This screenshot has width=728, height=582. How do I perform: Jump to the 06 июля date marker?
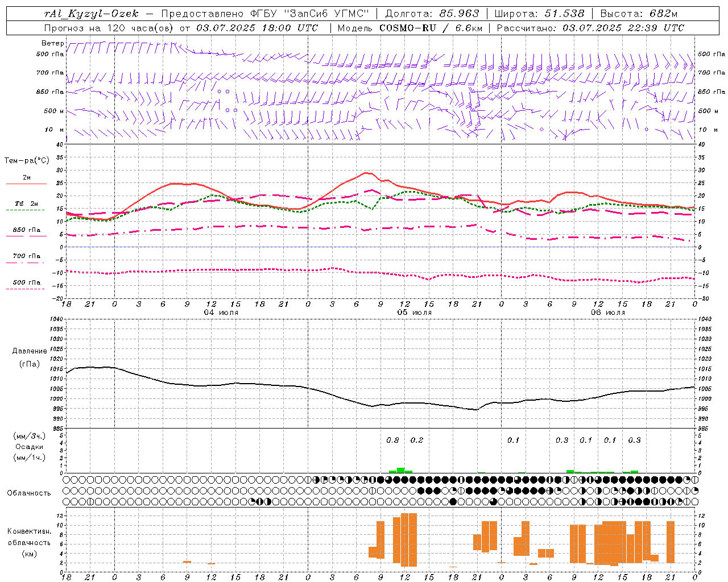[607, 313]
